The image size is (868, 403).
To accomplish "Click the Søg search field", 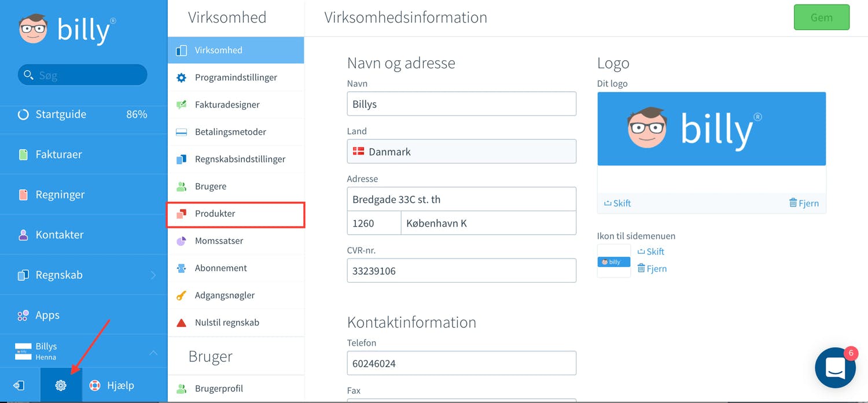I will [83, 75].
